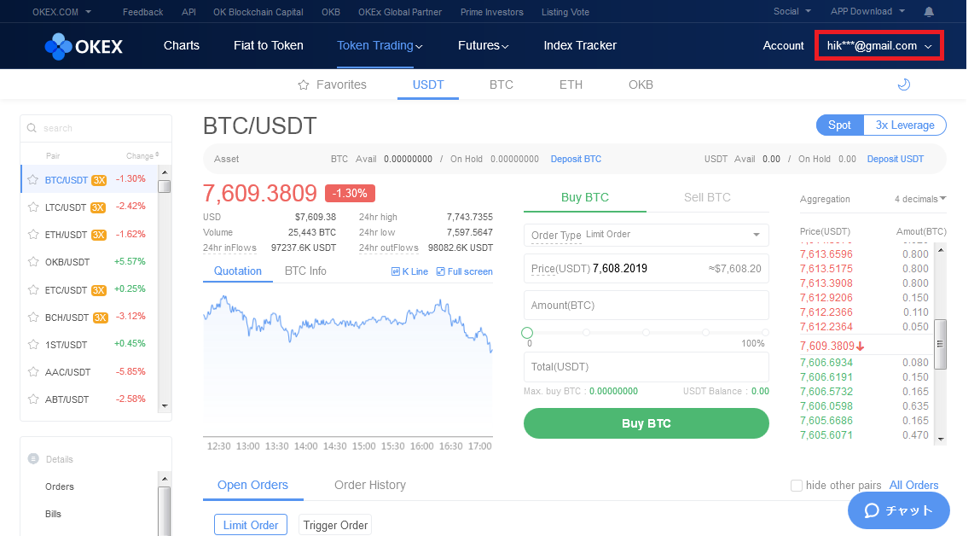Open the chat bubble button

coord(899,510)
